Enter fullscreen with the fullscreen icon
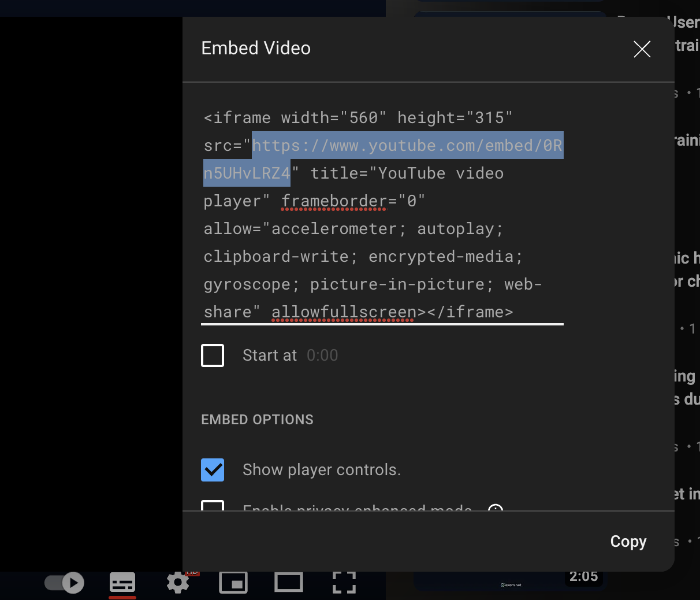The width and height of the screenshot is (700, 600). tap(344, 583)
